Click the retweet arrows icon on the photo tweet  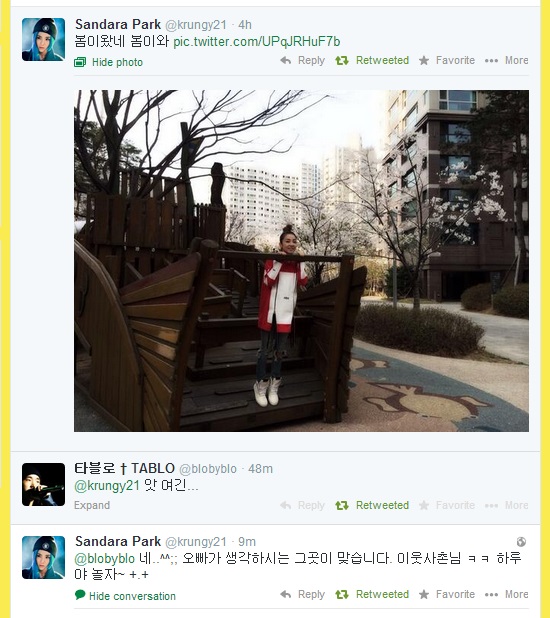[342, 60]
